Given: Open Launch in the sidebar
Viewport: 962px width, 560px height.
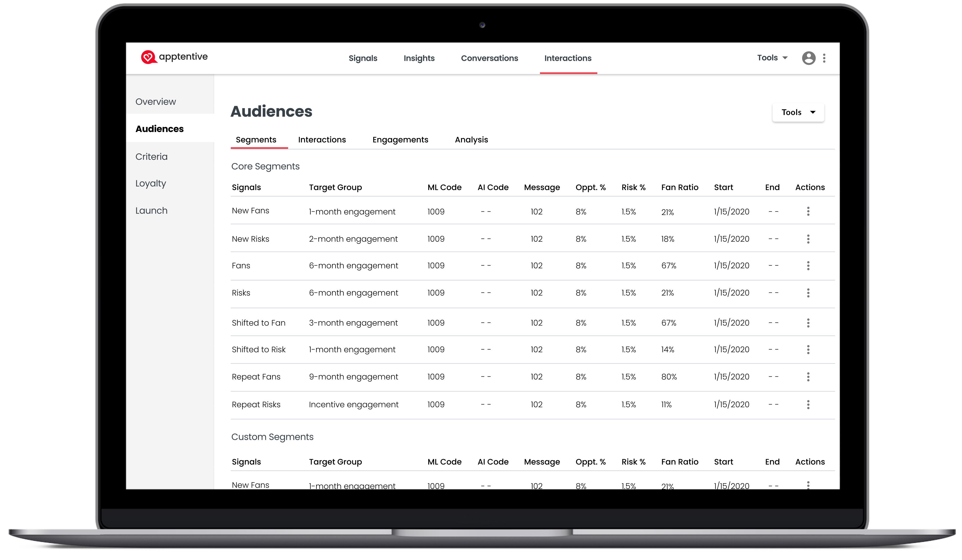Looking at the screenshot, I should [151, 210].
